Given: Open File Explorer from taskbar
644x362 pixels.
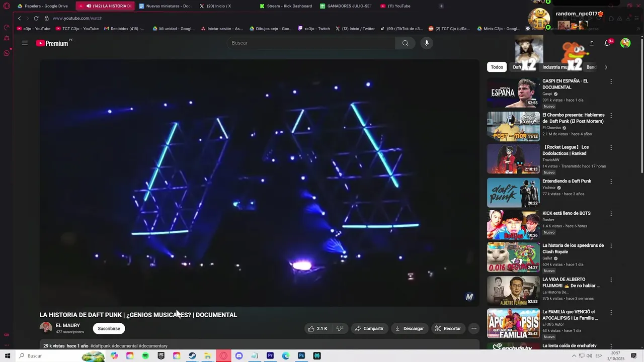Looking at the screenshot, I should point(208,356).
